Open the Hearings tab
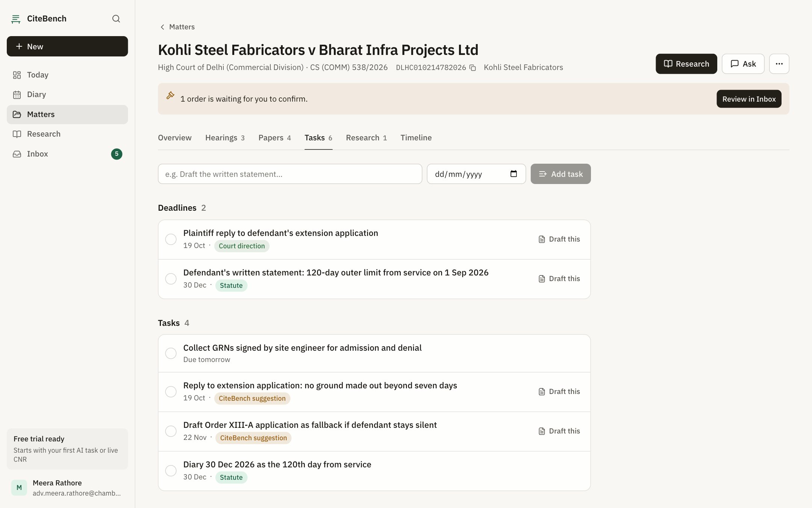Image resolution: width=812 pixels, height=508 pixels. tap(225, 138)
